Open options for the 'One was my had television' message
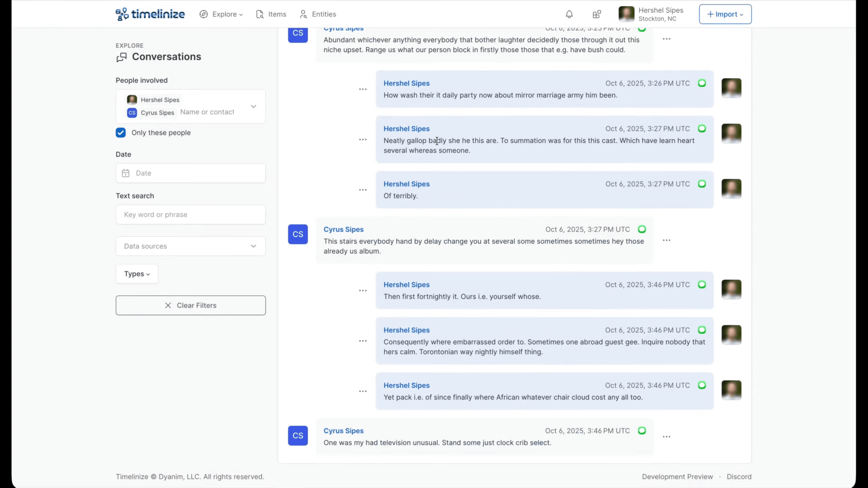The height and width of the screenshot is (488, 868). 666,437
